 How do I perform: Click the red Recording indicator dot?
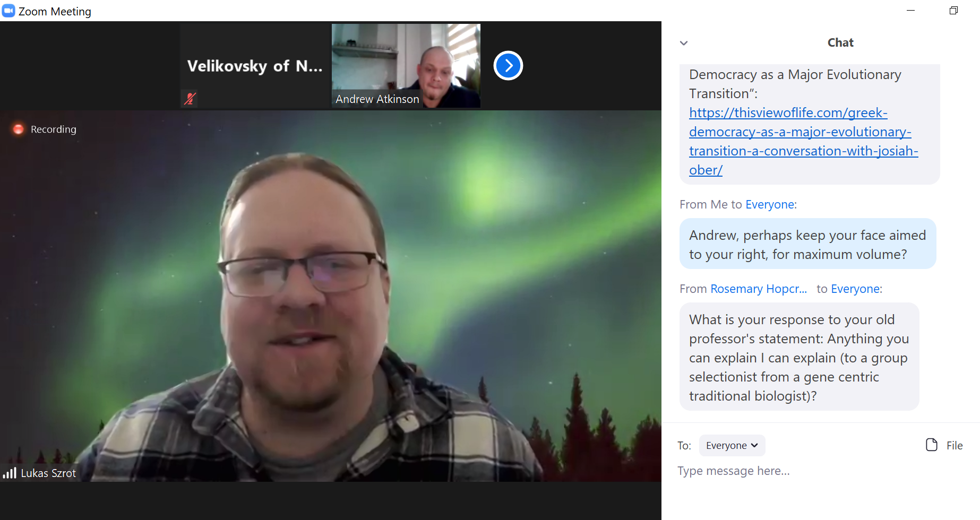[18, 129]
